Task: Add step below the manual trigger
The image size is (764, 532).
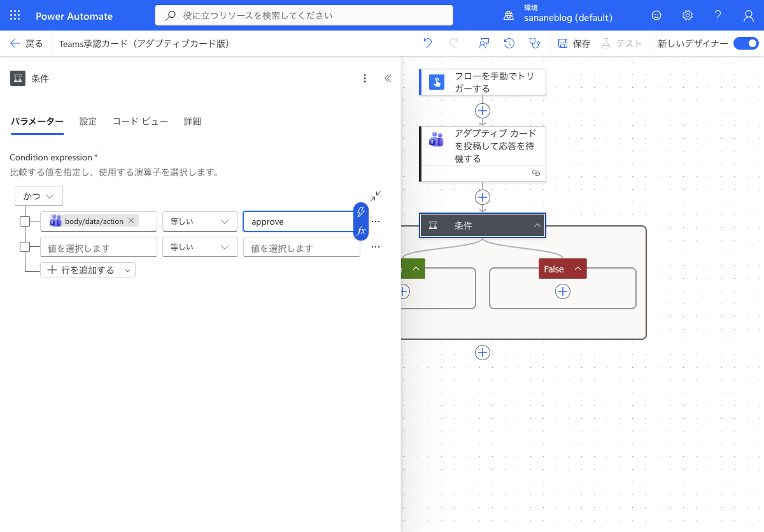Action: tap(483, 110)
